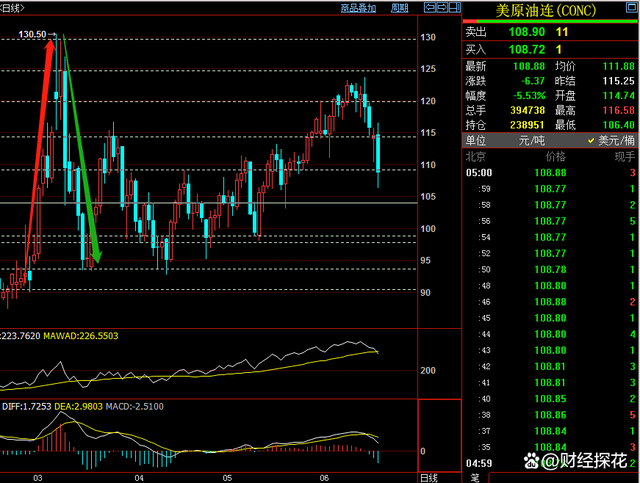Select the :46 tick row priced 108.88

pos(551,302)
